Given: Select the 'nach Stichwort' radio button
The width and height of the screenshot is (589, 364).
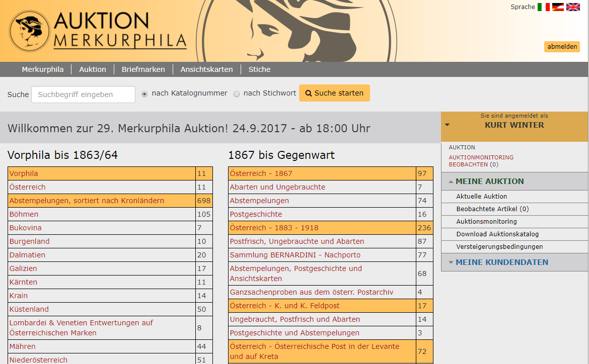Looking at the screenshot, I should pos(237,94).
